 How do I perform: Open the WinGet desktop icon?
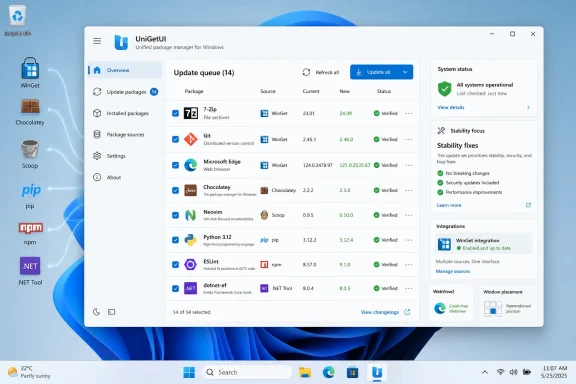click(30, 72)
